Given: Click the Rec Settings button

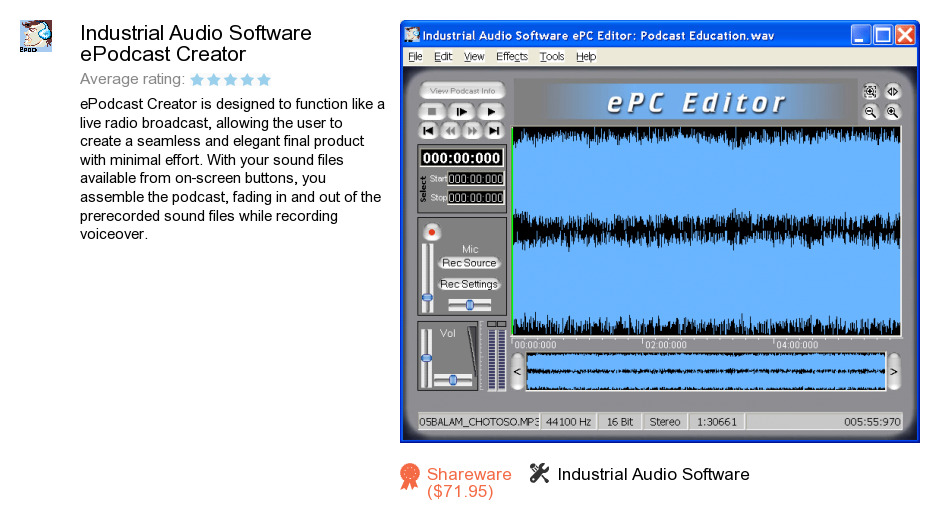Looking at the screenshot, I should [x=469, y=284].
